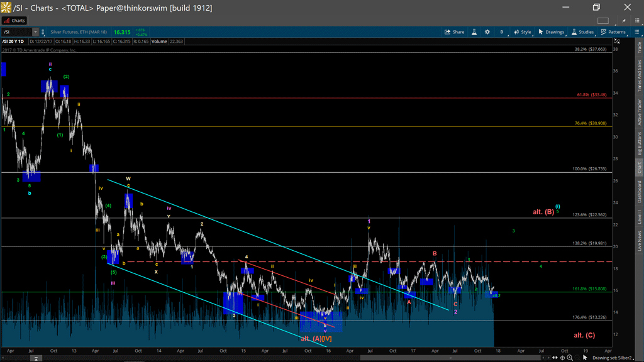Open the Patterns dropdown

click(x=613, y=32)
